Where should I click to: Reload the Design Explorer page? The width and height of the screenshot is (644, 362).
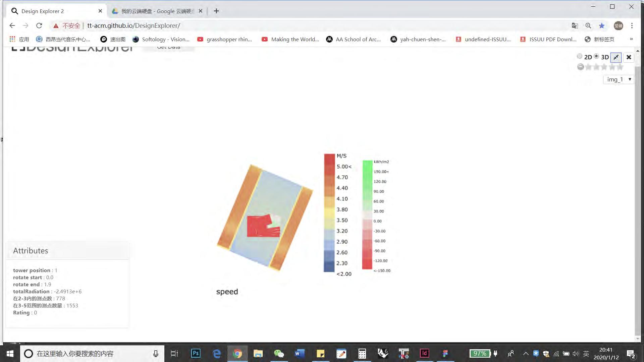pos(39,26)
